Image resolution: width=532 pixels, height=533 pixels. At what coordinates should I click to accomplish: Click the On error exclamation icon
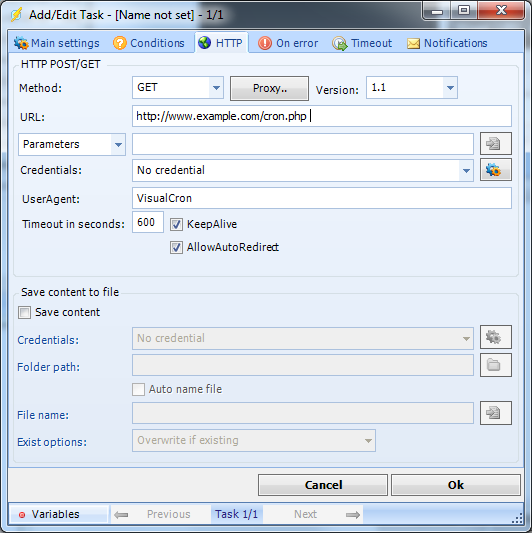265,43
